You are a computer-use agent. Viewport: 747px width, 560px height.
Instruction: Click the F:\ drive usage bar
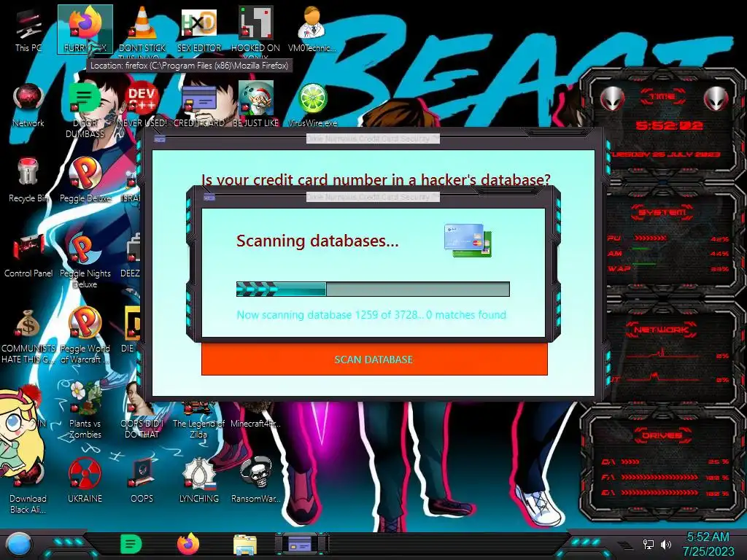[659, 477]
